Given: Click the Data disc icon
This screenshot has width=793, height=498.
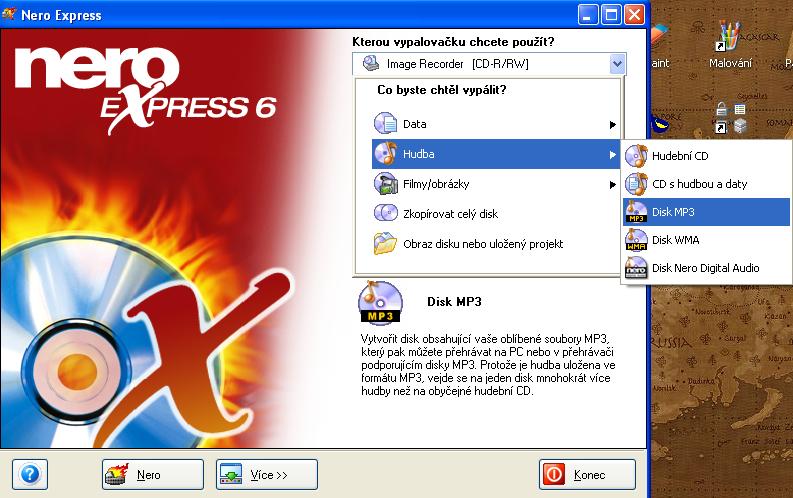Looking at the screenshot, I should [385, 123].
